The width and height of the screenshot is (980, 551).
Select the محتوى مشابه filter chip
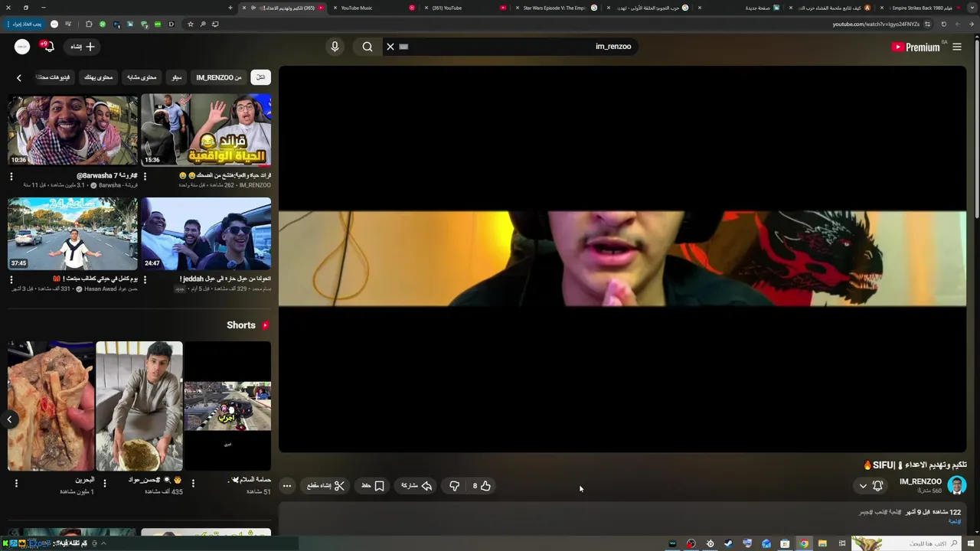click(142, 77)
